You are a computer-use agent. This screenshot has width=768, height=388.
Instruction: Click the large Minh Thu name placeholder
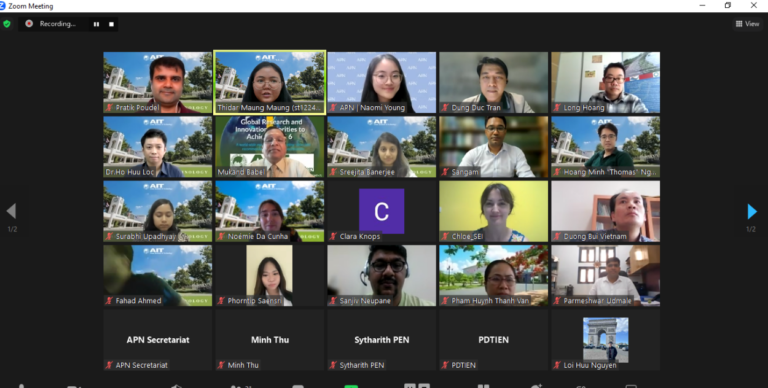tap(270, 340)
